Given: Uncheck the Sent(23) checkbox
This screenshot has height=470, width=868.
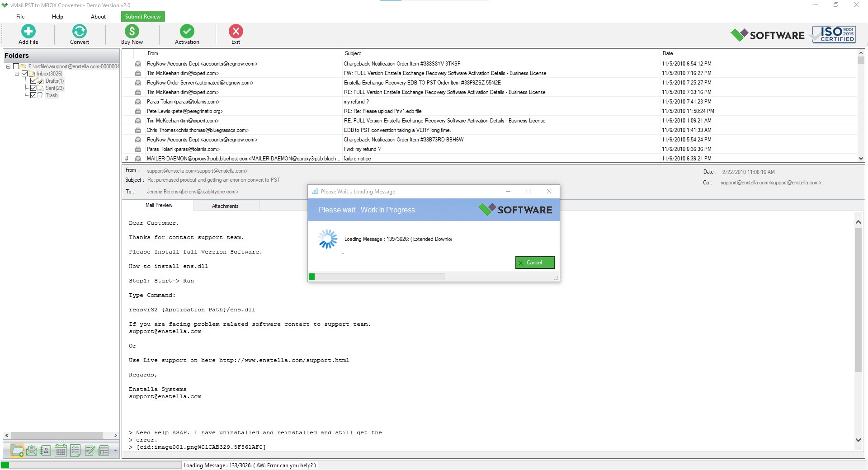Looking at the screenshot, I should pyautogui.click(x=33, y=88).
